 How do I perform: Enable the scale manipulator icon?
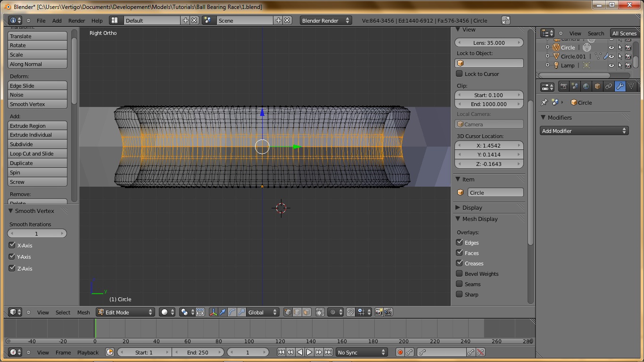pyautogui.click(x=241, y=312)
